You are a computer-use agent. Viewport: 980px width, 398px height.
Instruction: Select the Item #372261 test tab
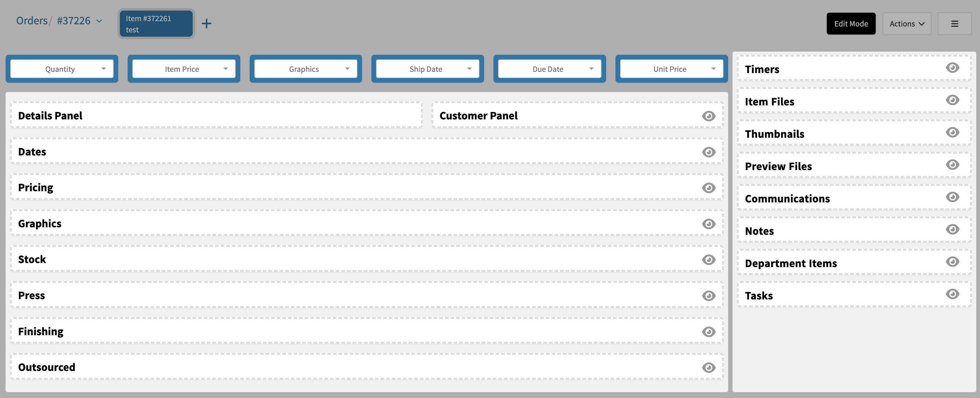tap(156, 24)
